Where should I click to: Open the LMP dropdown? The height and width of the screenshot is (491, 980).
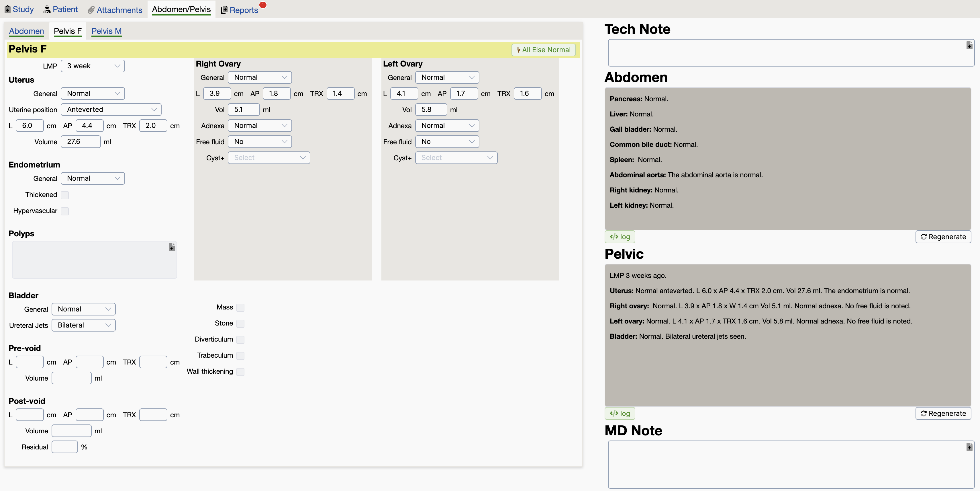[x=93, y=66]
